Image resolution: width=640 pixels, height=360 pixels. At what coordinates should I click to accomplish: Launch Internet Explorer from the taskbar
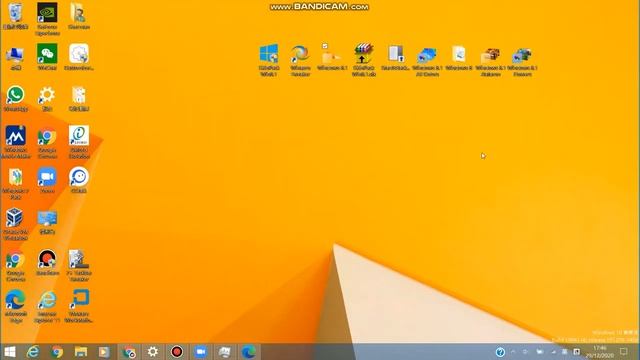click(33, 352)
